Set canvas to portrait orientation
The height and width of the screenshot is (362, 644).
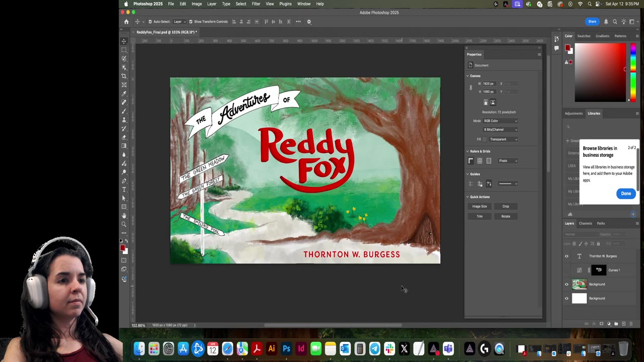[x=486, y=102]
